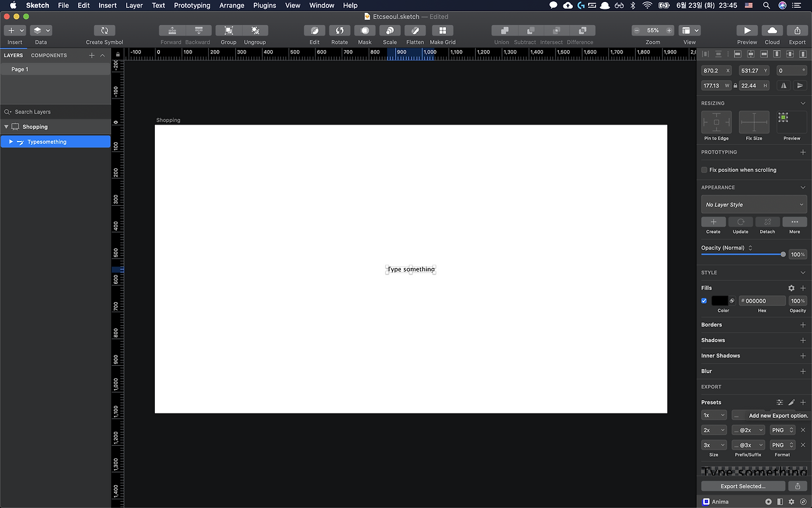
Task: Flip the layer vertically
Action: (x=800, y=86)
